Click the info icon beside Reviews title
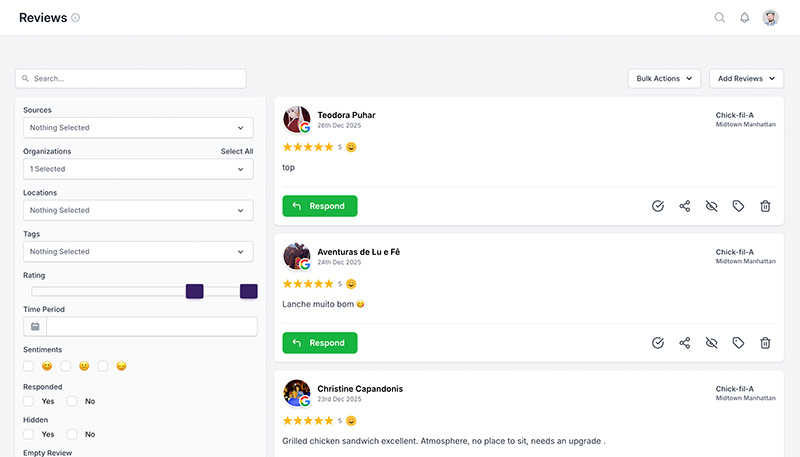Screen dimensions: 800x457 coord(76,18)
